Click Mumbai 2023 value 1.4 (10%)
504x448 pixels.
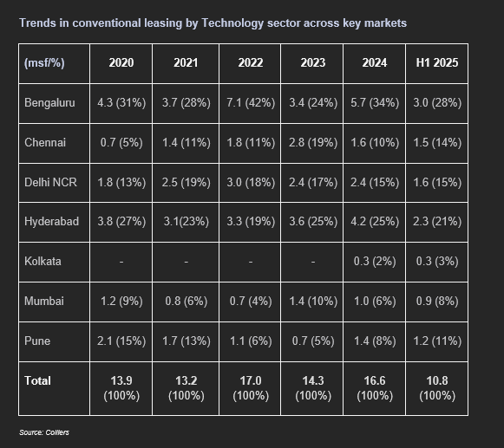pyautogui.click(x=313, y=302)
